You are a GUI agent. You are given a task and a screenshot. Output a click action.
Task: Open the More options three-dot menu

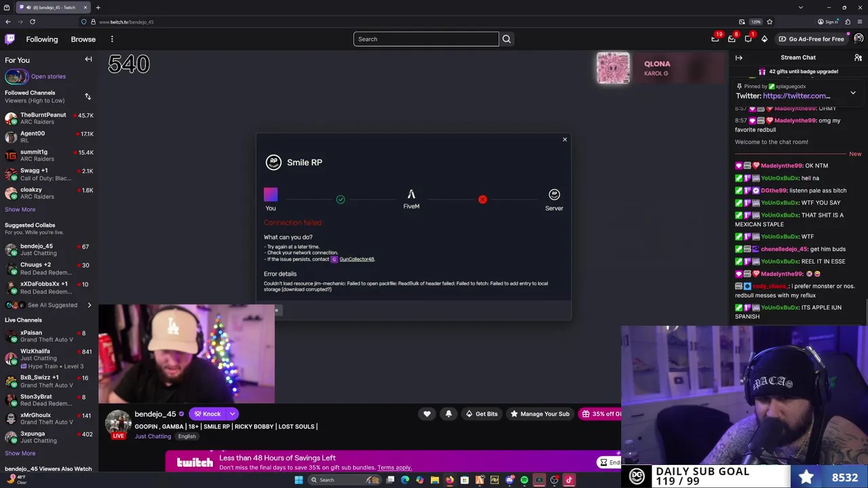[x=112, y=39]
